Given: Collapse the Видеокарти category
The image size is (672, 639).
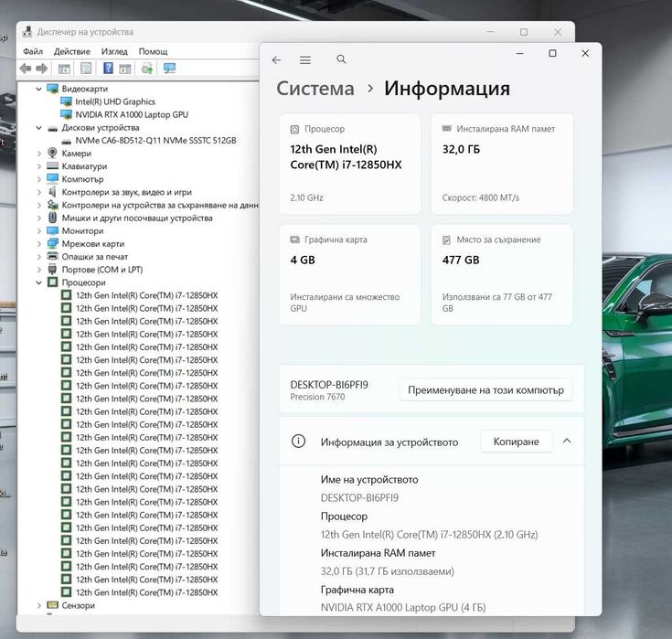Looking at the screenshot, I should [x=38, y=89].
